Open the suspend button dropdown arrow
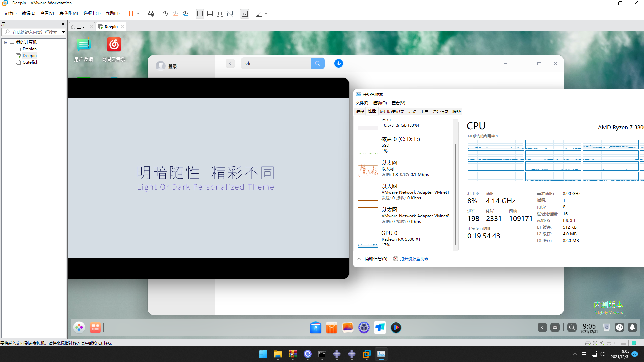This screenshot has width=644, height=362. 138,14
